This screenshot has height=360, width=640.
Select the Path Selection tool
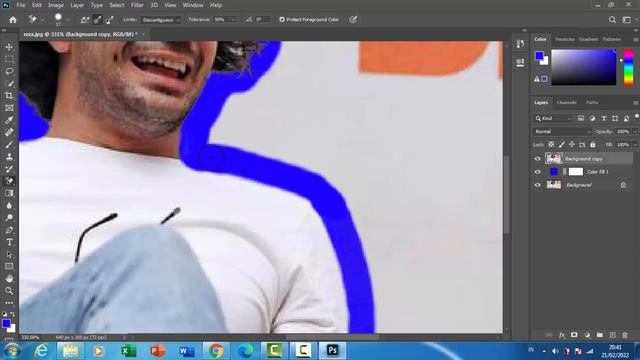pyautogui.click(x=9, y=254)
